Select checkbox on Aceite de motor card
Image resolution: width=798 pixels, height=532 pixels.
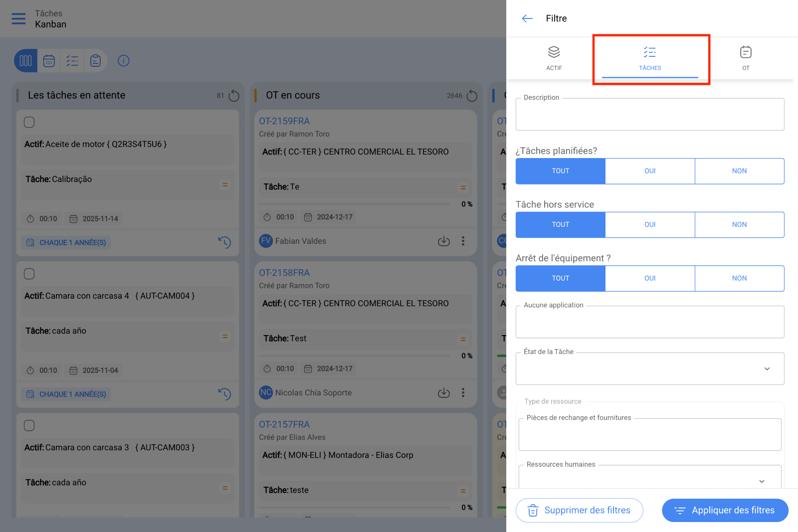tap(29, 122)
